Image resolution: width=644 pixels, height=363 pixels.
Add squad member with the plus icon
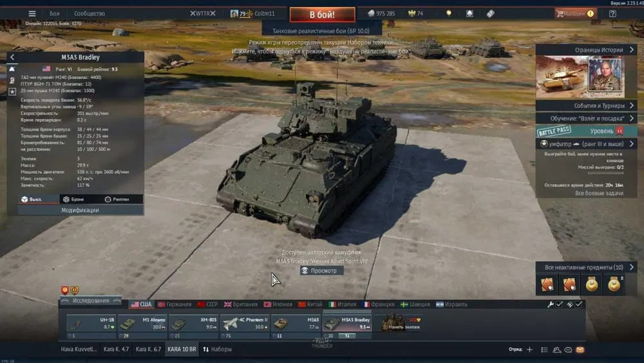[529, 349]
